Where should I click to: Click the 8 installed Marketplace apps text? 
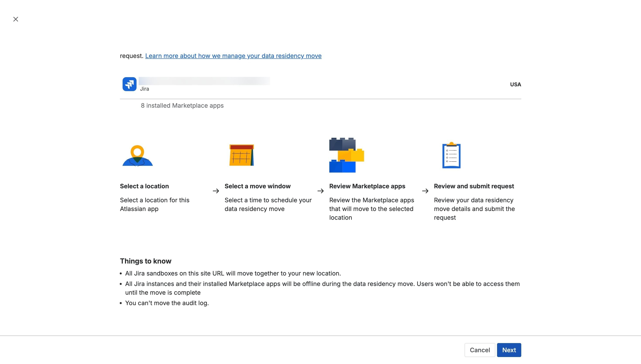coord(182,105)
